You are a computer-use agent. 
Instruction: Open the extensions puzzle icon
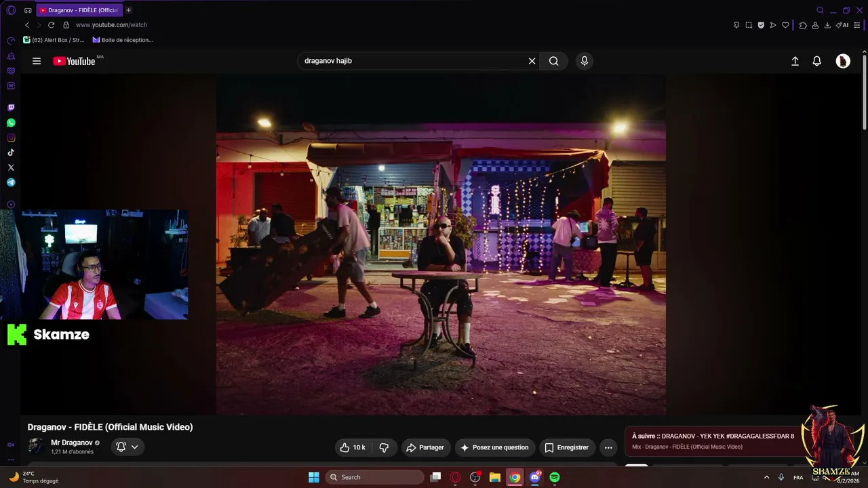(803, 25)
